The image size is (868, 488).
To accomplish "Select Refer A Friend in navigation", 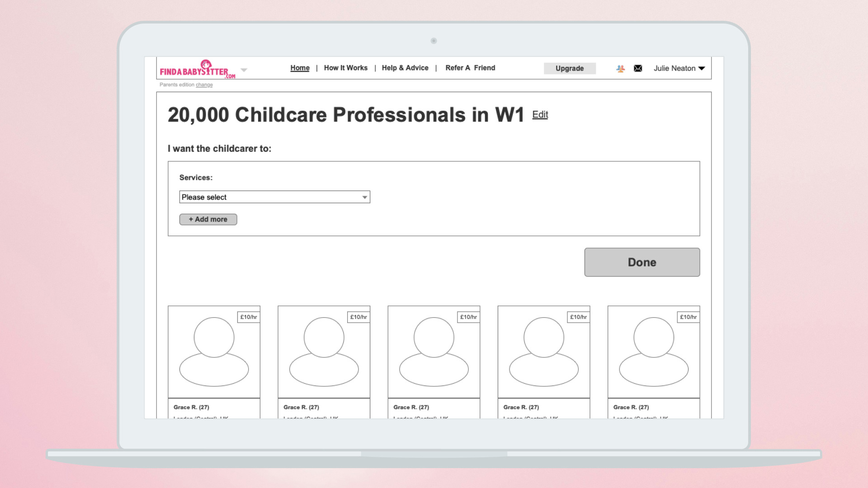I will pyautogui.click(x=470, y=68).
